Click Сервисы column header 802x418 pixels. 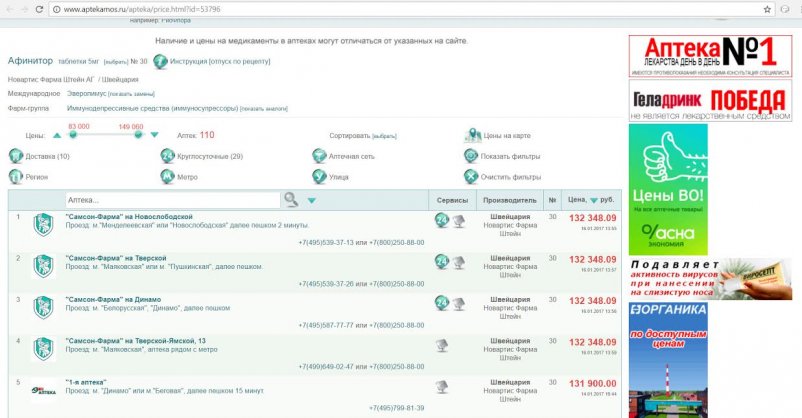click(452, 200)
